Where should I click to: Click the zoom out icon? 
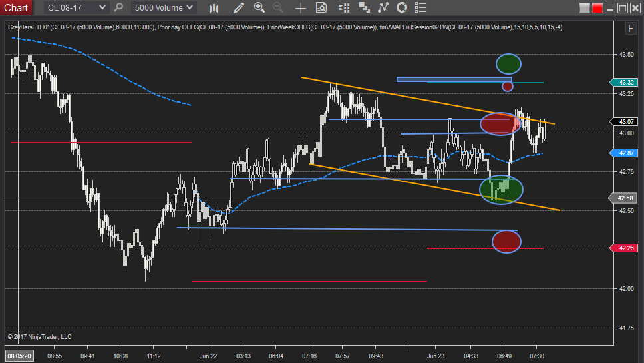tap(278, 7)
